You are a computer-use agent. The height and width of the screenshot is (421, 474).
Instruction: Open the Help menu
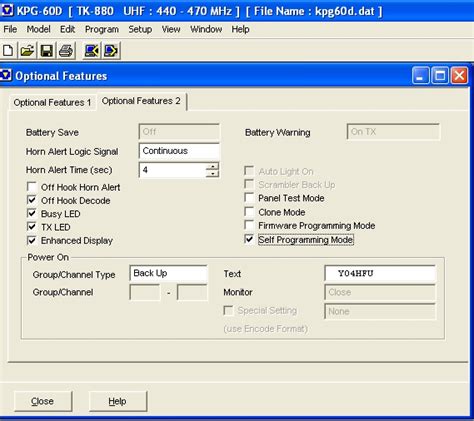pyautogui.click(x=240, y=29)
